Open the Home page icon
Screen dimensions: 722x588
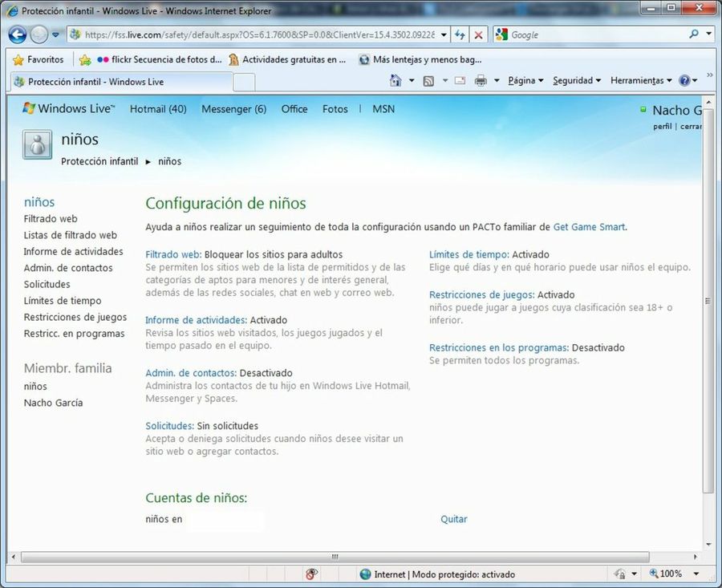(396, 81)
